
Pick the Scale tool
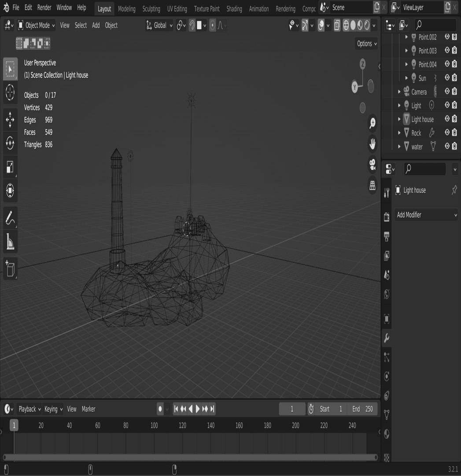tap(10, 167)
